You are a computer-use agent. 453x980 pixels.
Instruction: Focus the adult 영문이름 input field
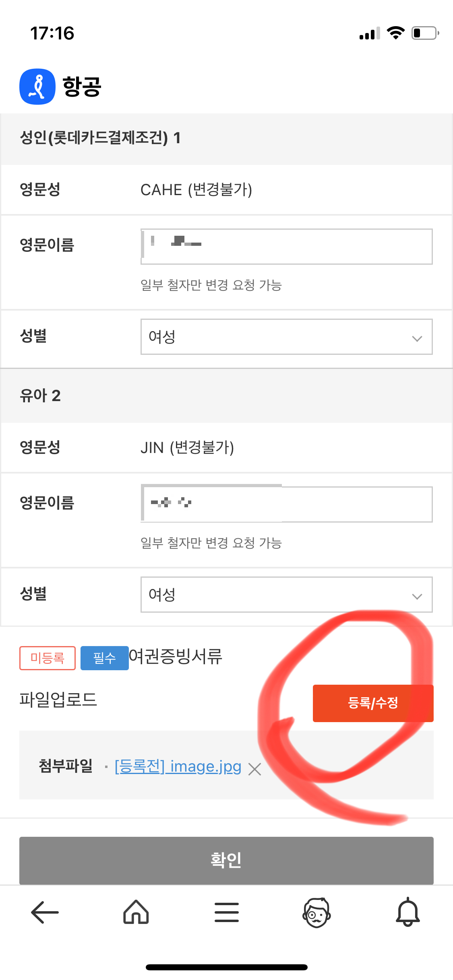286,247
